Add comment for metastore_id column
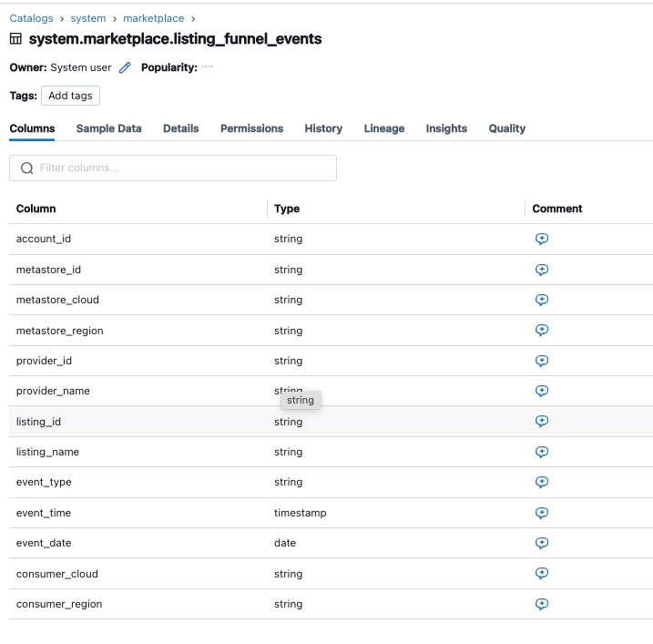 click(x=541, y=270)
